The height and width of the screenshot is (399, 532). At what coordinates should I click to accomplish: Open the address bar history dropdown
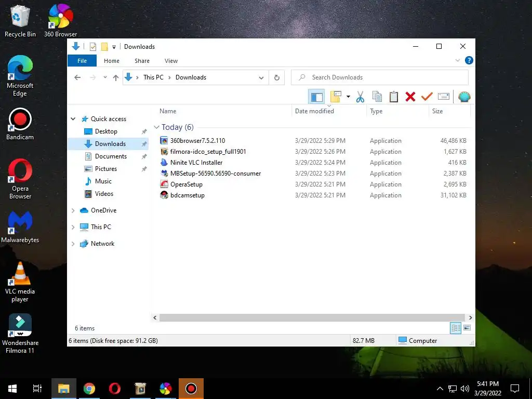(261, 78)
